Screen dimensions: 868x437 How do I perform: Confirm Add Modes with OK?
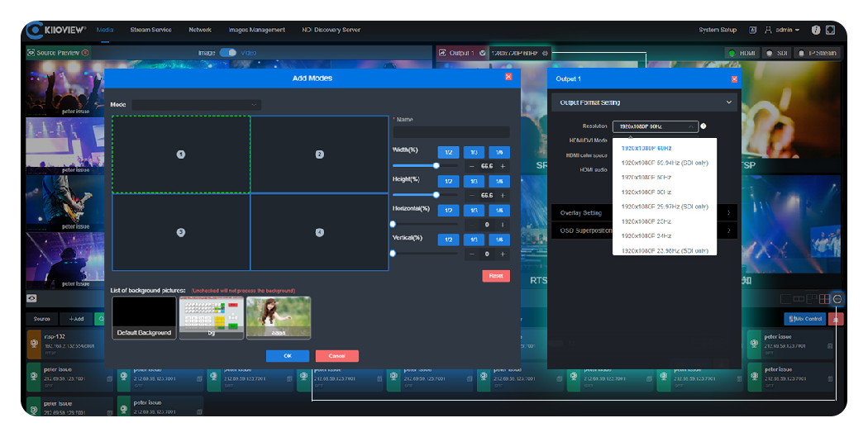(x=288, y=356)
